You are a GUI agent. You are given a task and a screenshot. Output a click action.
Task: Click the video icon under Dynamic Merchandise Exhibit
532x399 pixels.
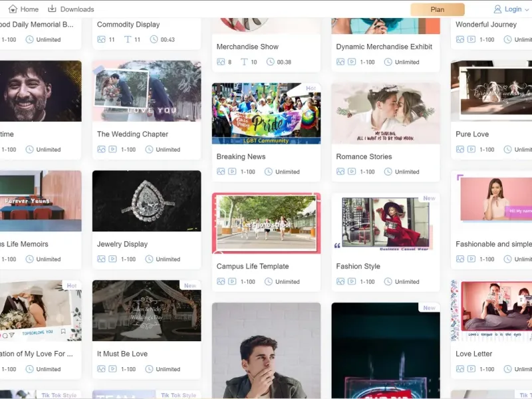tap(352, 62)
